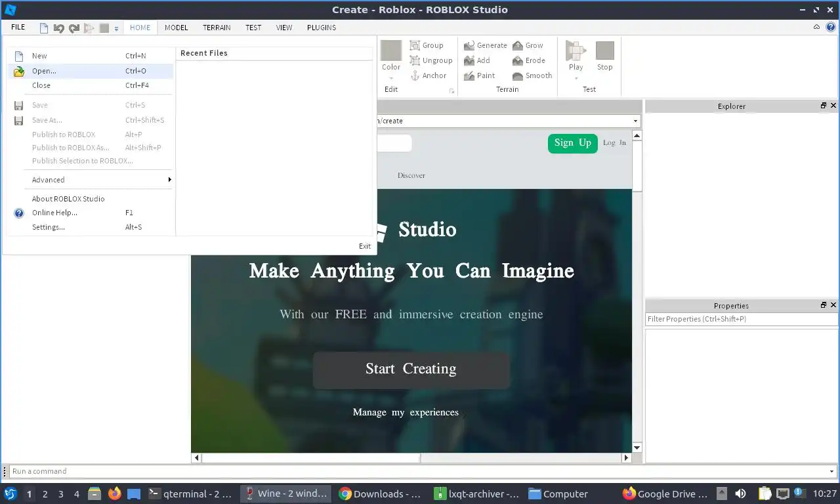Open the address bar dropdown arrow
840x504 pixels.
[x=635, y=121]
